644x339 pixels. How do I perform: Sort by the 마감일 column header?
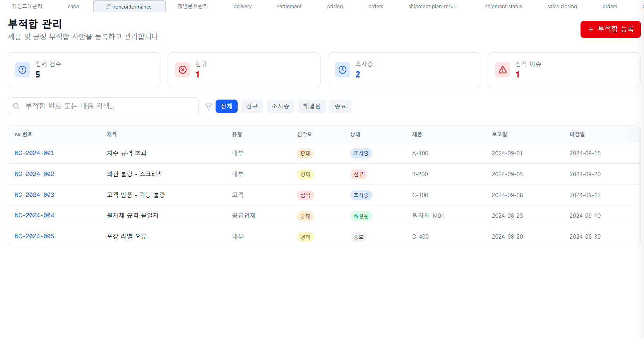[577, 134]
